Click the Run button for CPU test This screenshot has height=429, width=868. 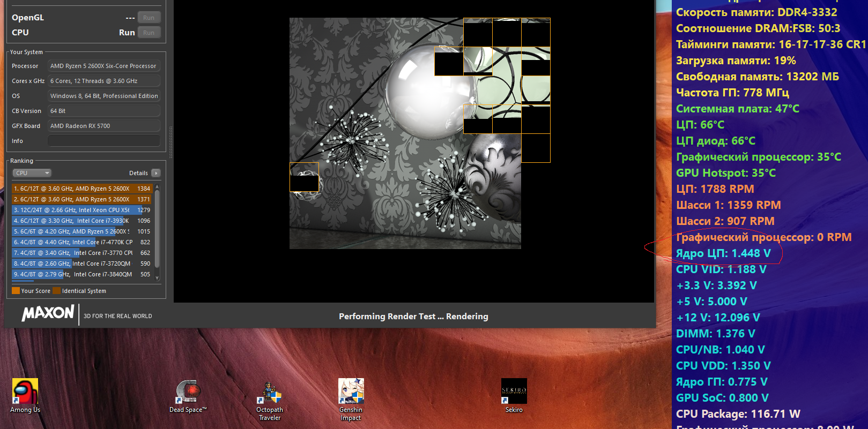click(149, 33)
